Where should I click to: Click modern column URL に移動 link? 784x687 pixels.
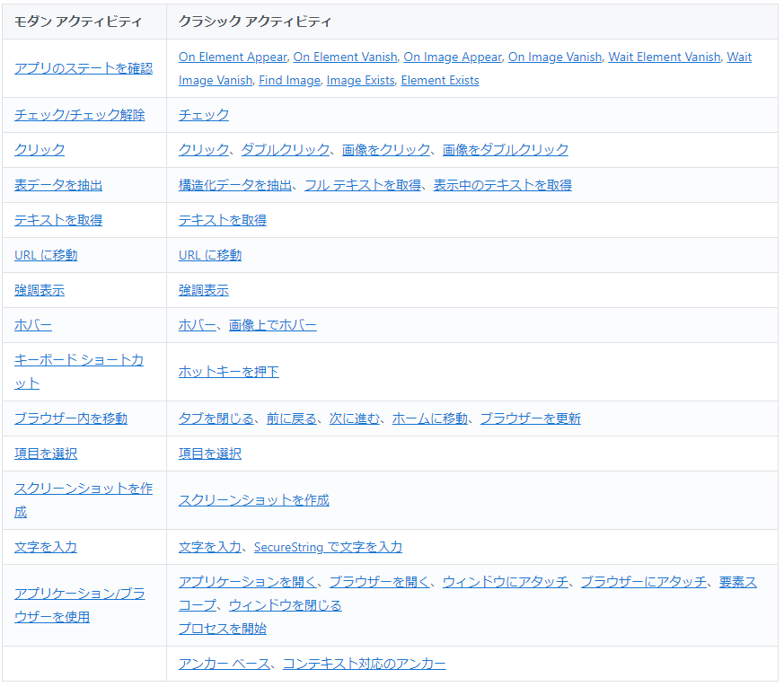tap(46, 255)
